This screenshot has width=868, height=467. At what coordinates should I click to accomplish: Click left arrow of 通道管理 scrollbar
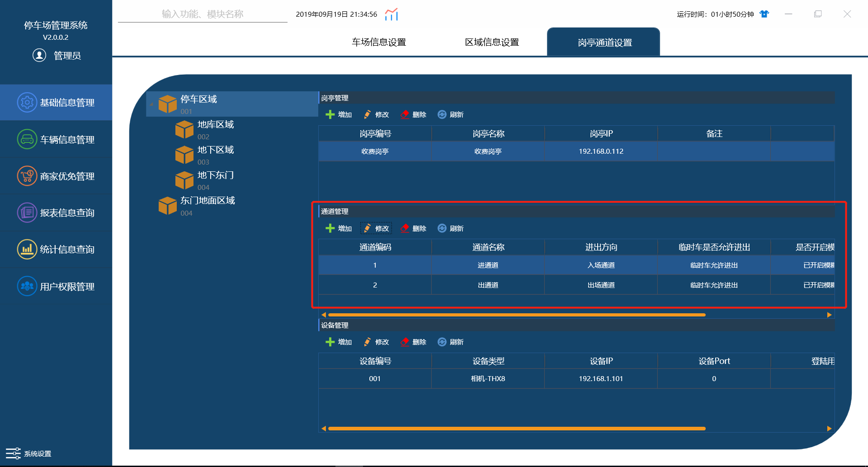(x=323, y=315)
